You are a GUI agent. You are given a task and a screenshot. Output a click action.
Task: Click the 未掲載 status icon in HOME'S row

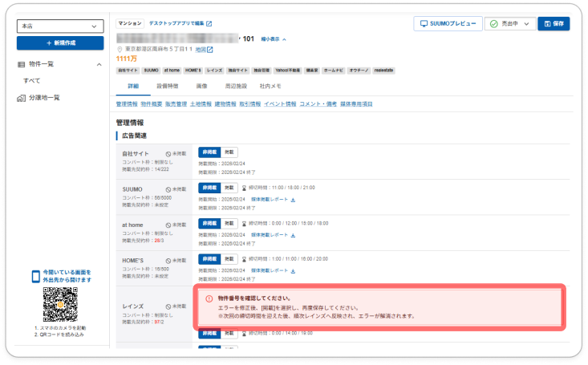[x=168, y=261]
